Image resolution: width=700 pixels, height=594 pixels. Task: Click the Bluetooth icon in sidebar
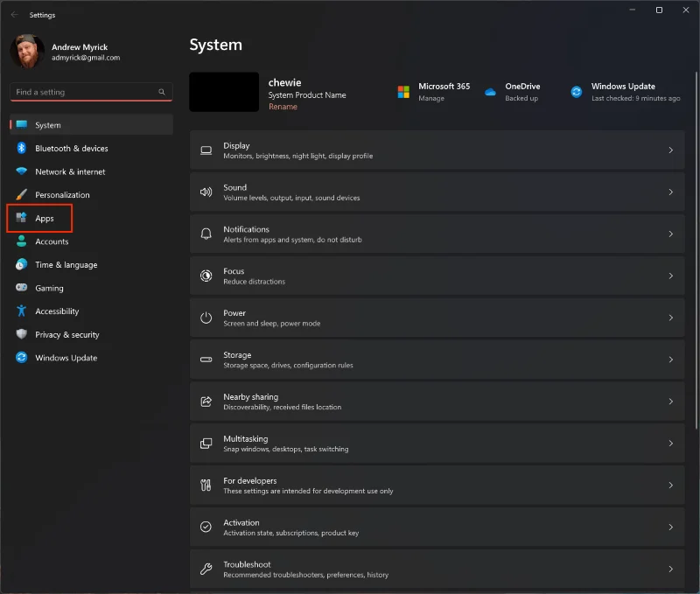pyautogui.click(x=21, y=148)
